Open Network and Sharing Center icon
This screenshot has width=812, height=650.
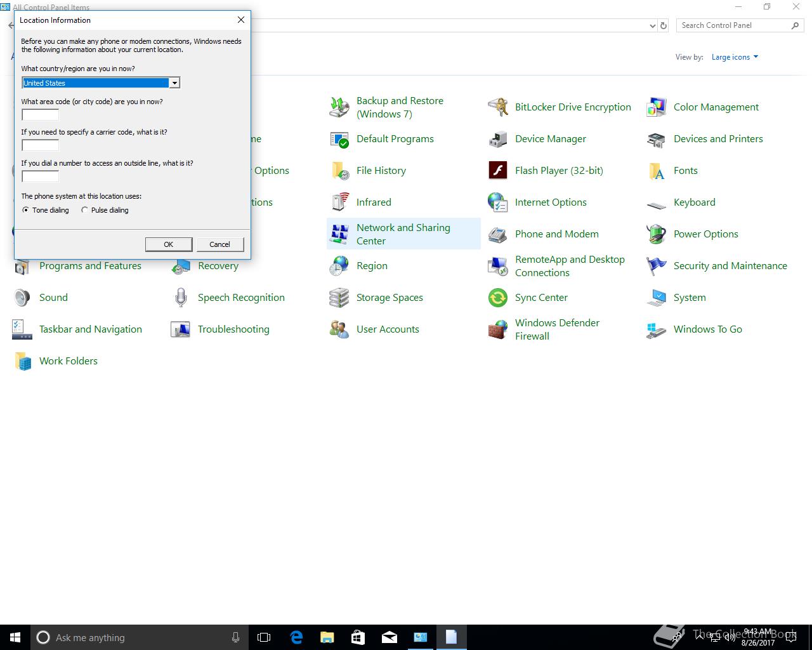point(339,234)
